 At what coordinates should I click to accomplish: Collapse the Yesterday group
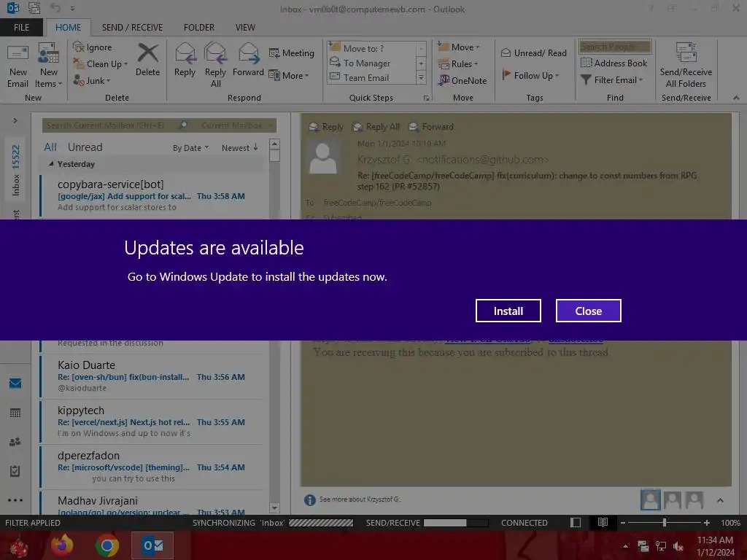[x=51, y=164]
